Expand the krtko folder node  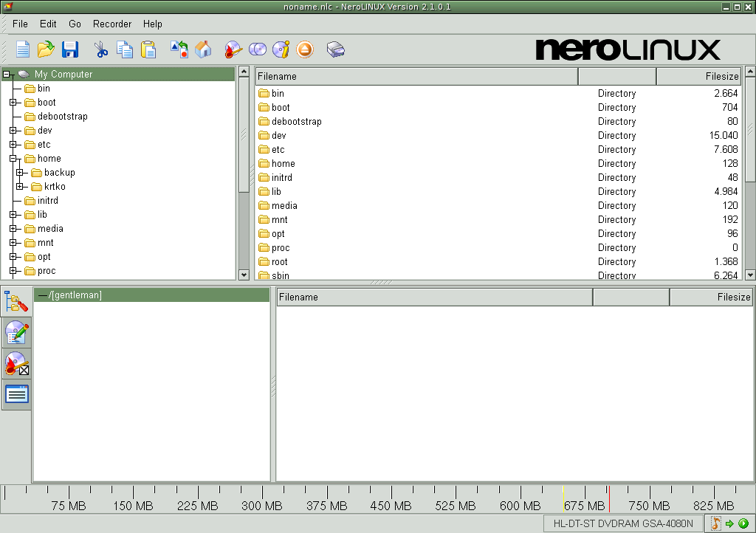20,187
